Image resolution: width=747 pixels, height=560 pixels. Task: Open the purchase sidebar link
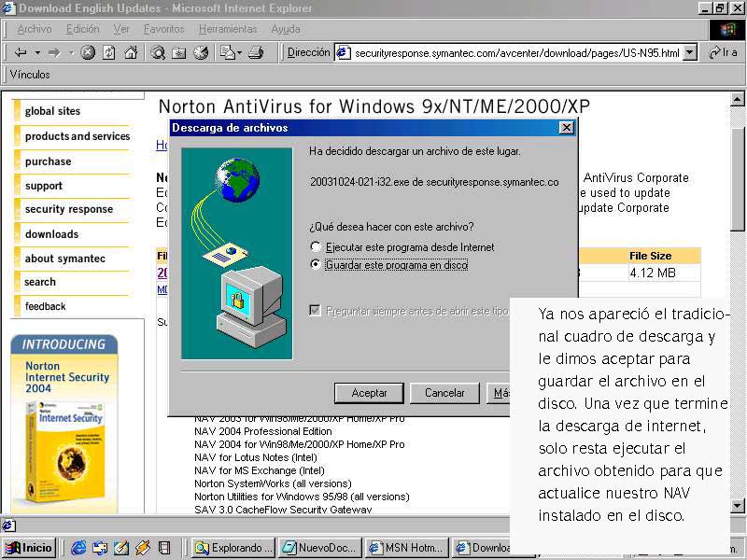(x=49, y=161)
